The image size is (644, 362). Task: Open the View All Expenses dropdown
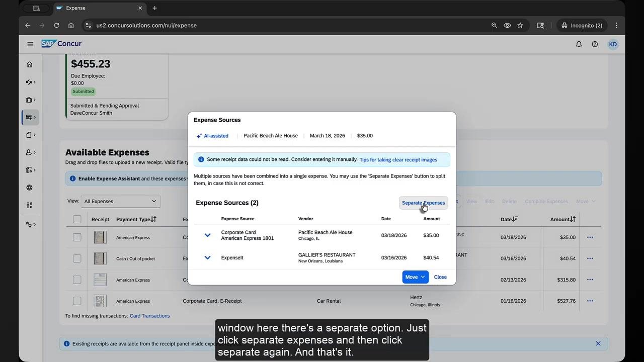pyautogui.click(x=121, y=201)
